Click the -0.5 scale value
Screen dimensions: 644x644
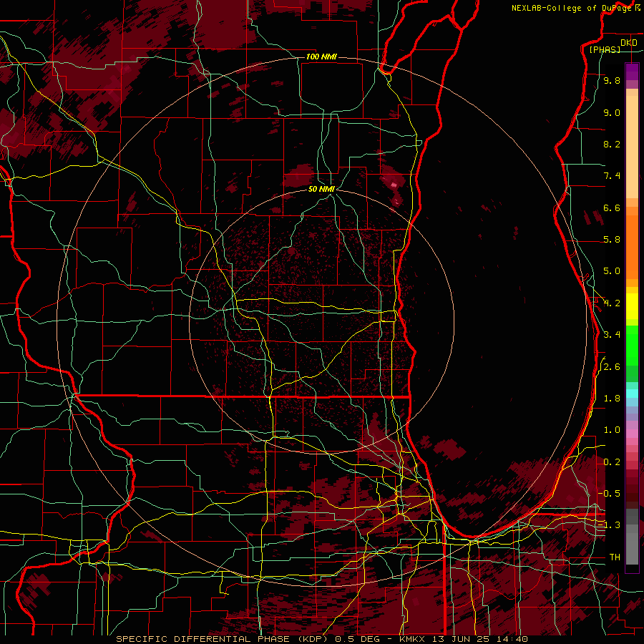[x=610, y=494]
